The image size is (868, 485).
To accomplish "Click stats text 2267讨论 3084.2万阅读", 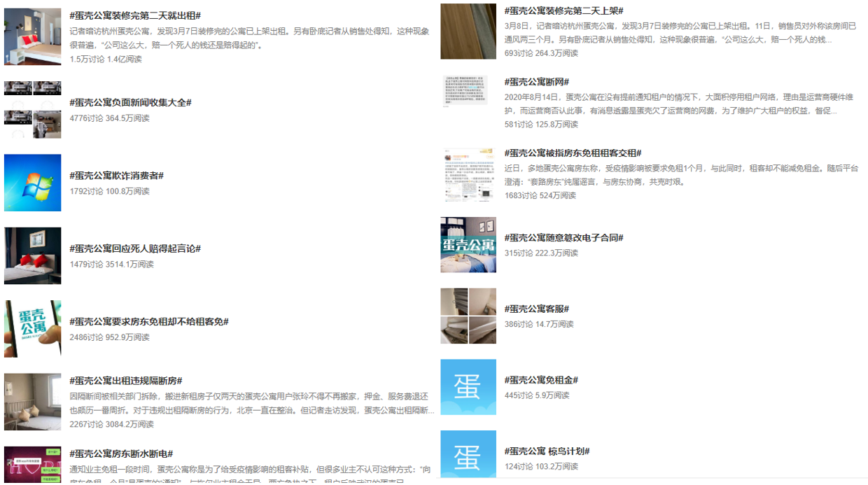I will click(x=111, y=424).
